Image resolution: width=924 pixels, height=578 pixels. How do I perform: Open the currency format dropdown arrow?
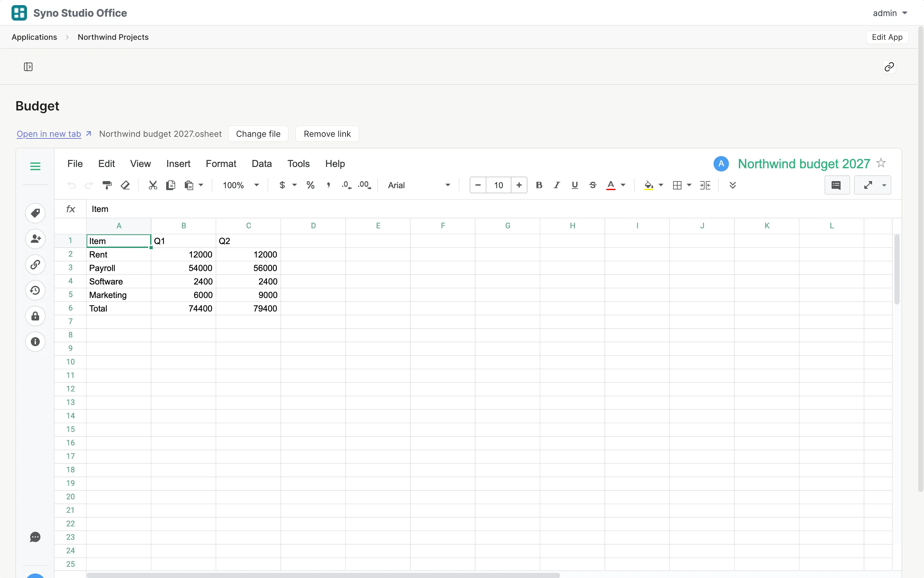click(x=295, y=185)
